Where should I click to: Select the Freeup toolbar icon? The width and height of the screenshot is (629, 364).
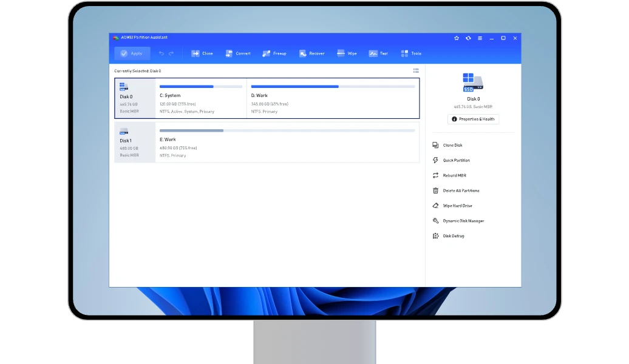tap(267, 53)
